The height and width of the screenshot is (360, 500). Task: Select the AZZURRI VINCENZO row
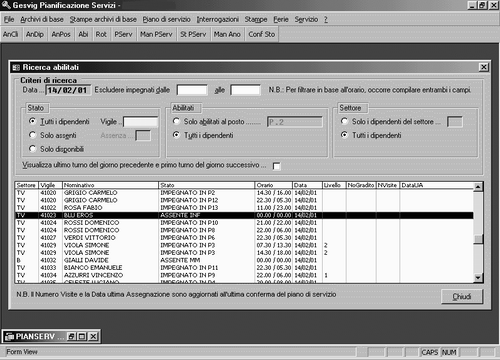[244, 275]
